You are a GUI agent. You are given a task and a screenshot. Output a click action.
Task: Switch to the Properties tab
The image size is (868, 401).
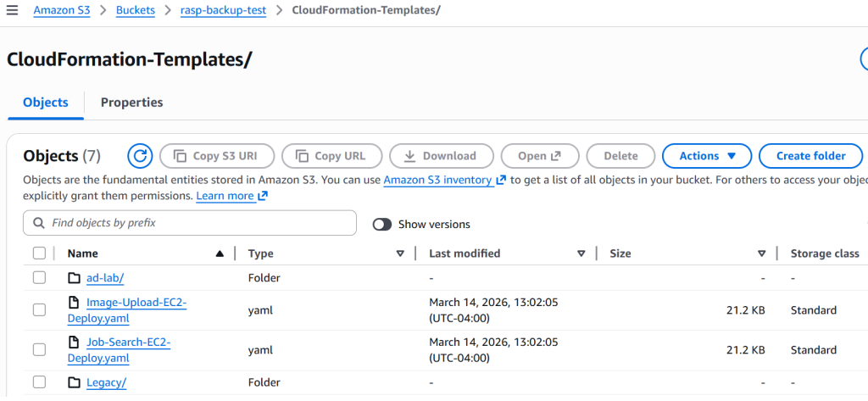click(131, 103)
